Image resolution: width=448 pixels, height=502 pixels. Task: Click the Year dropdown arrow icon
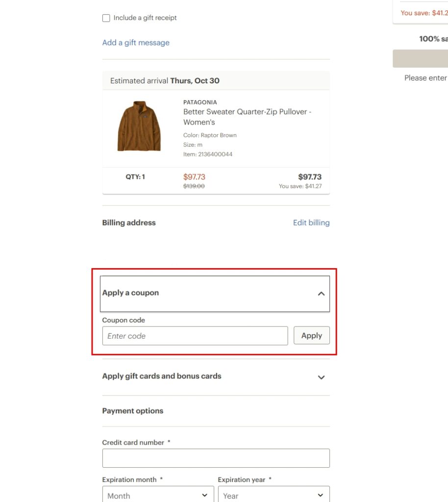click(321, 495)
